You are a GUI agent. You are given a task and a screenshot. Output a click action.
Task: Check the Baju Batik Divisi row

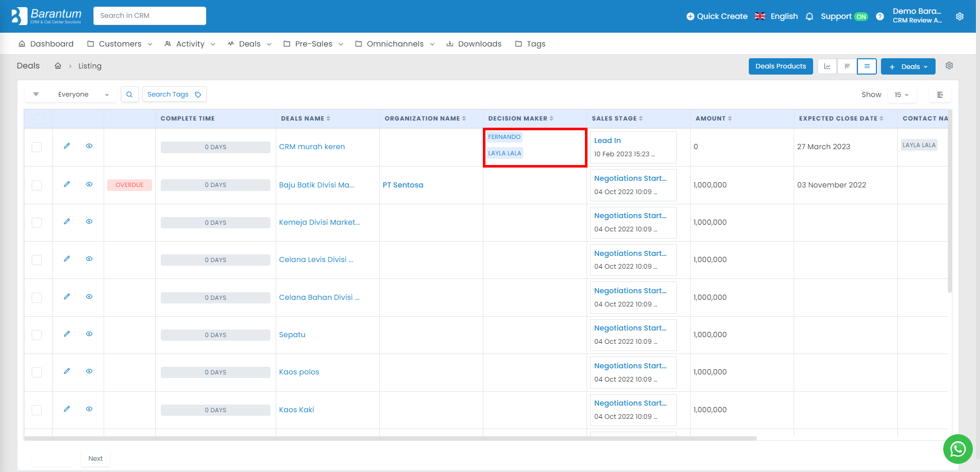coord(37,185)
